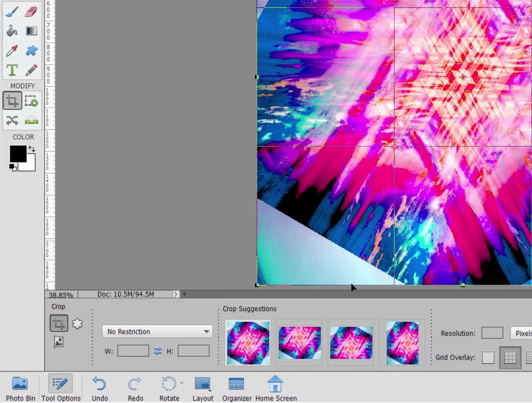Open the No Restriction aspect ratio dropdown
Screen dimensions: 532x403
pos(157,332)
